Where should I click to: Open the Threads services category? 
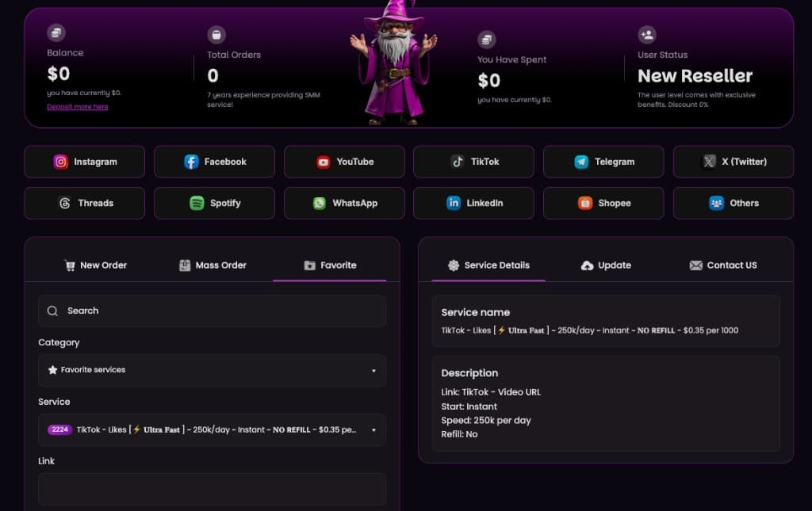click(84, 204)
